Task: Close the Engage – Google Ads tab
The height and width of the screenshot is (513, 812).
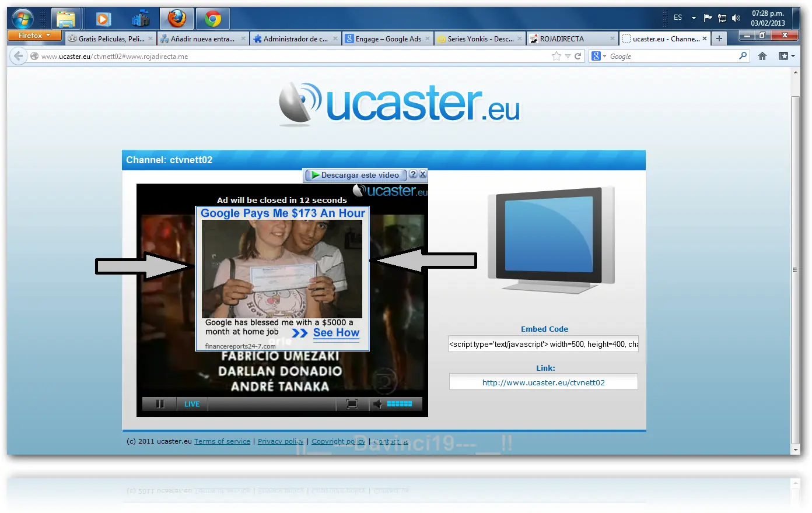Action: (428, 39)
